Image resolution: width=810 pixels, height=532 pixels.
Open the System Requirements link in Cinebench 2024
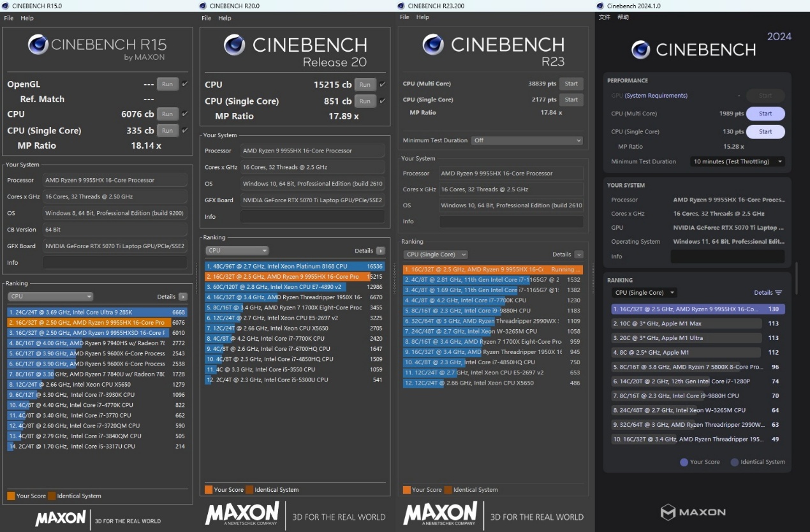[x=656, y=96]
